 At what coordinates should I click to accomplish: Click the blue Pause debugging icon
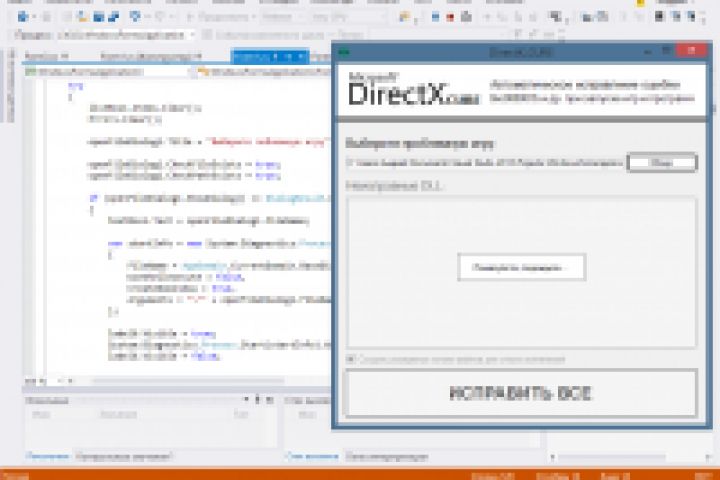(435, 17)
